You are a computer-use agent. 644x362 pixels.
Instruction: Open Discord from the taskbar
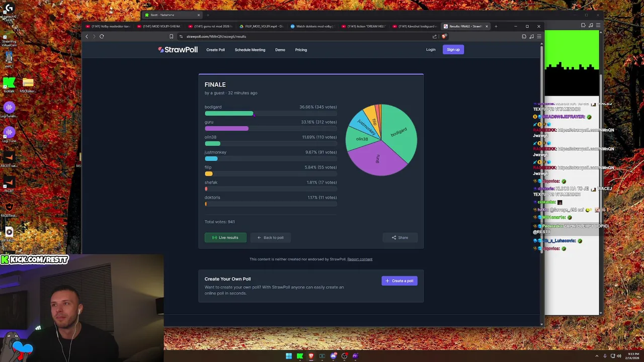tap(333, 356)
